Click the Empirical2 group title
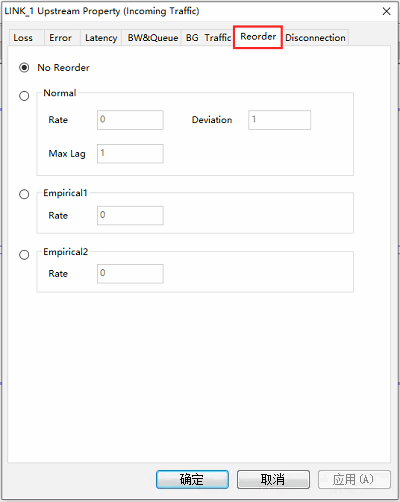 (x=66, y=252)
